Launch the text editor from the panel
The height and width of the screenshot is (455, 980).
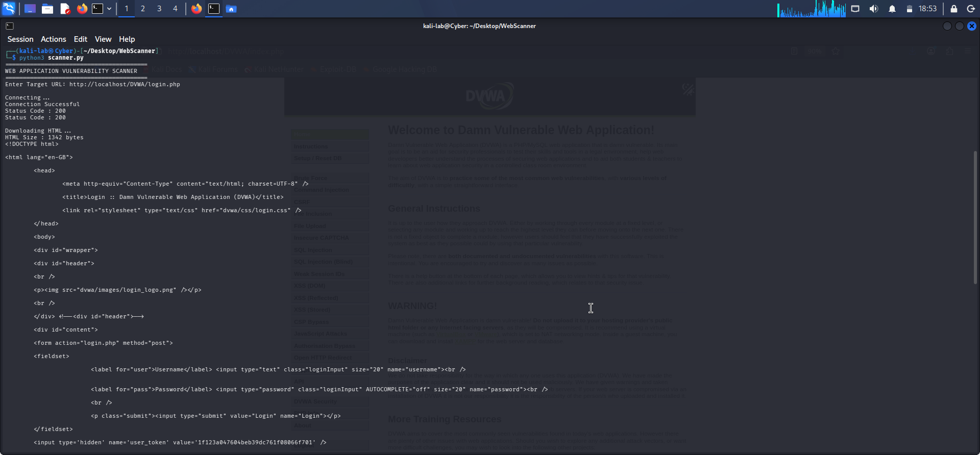65,9
